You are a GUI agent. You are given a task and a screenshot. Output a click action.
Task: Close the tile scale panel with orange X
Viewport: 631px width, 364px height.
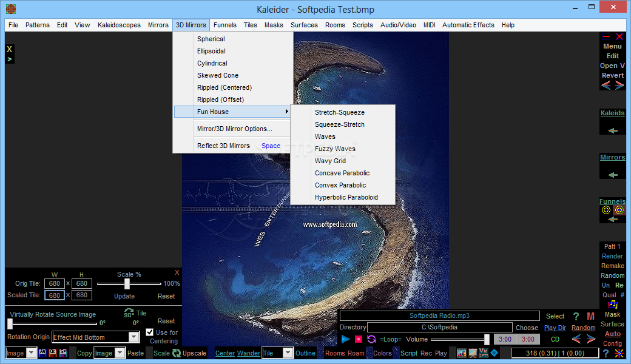tap(177, 272)
